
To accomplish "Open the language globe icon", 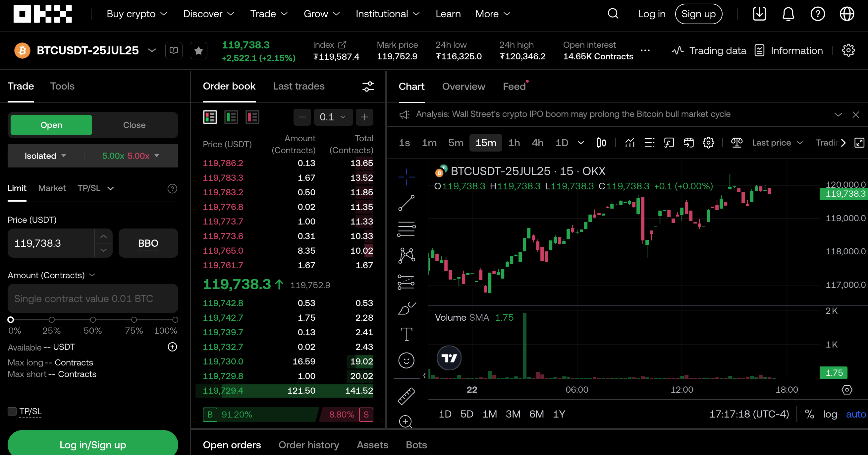I will click(847, 14).
